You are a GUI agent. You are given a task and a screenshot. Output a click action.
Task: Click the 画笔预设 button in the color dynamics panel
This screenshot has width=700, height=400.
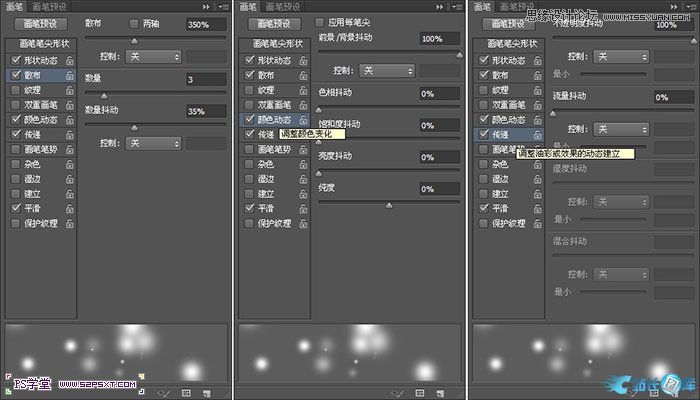click(274, 24)
